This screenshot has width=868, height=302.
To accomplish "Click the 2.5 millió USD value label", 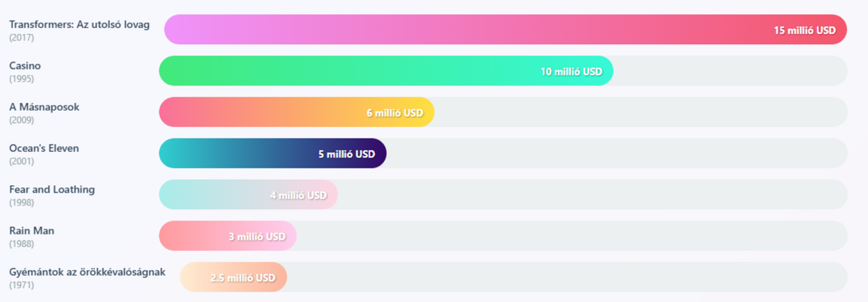I will (243, 278).
